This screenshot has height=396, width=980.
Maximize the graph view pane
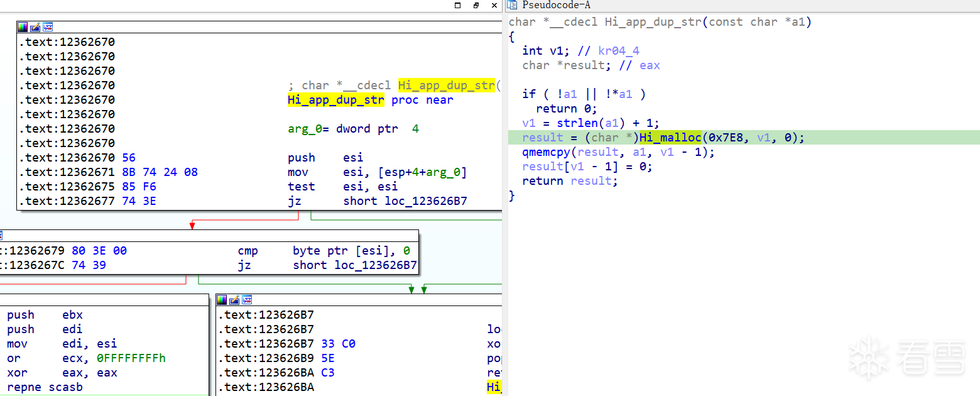click(458, 5)
